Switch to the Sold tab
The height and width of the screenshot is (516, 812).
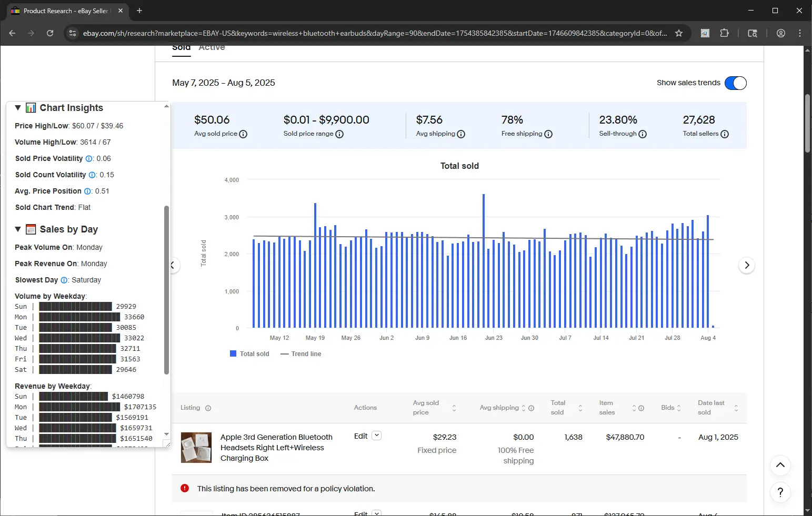(x=182, y=48)
